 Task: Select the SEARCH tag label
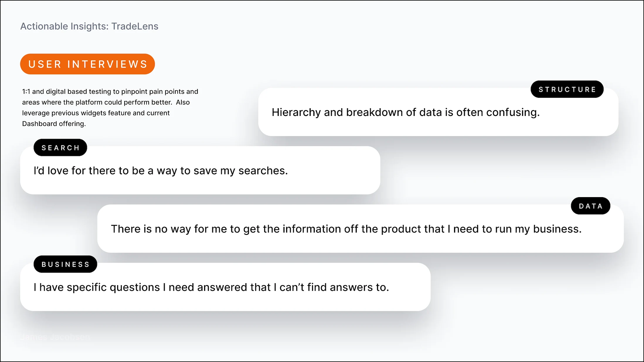point(60,148)
